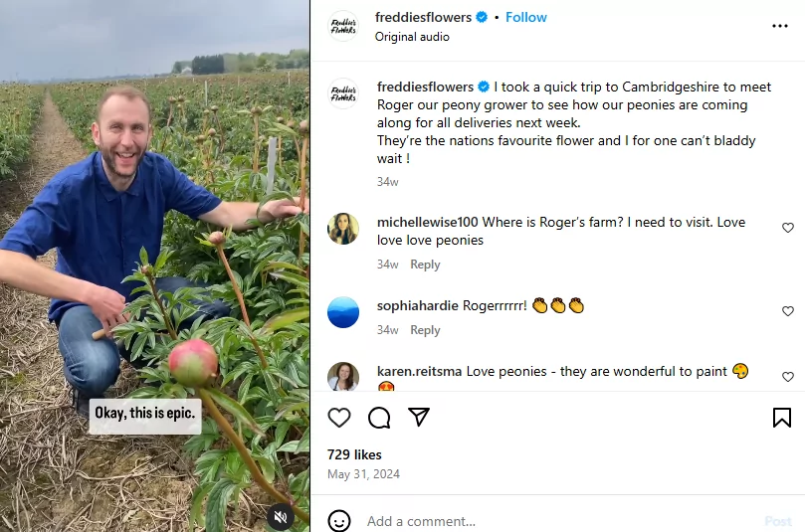
Task: Open emoji picker in comment box
Action: [x=339, y=521]
